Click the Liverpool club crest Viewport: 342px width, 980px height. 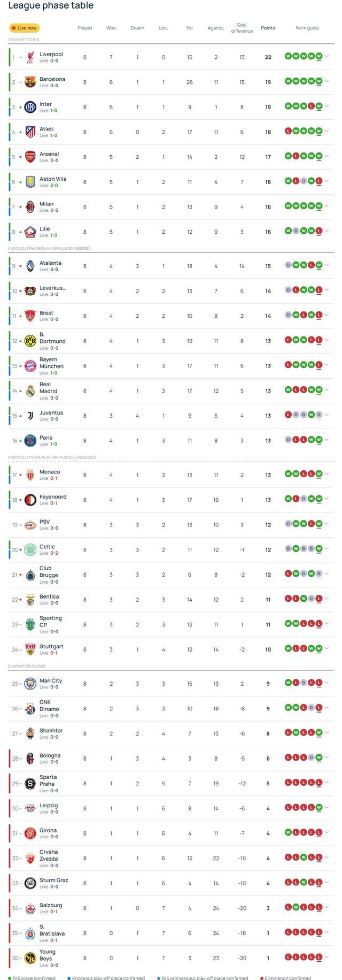tap(30, 57)
